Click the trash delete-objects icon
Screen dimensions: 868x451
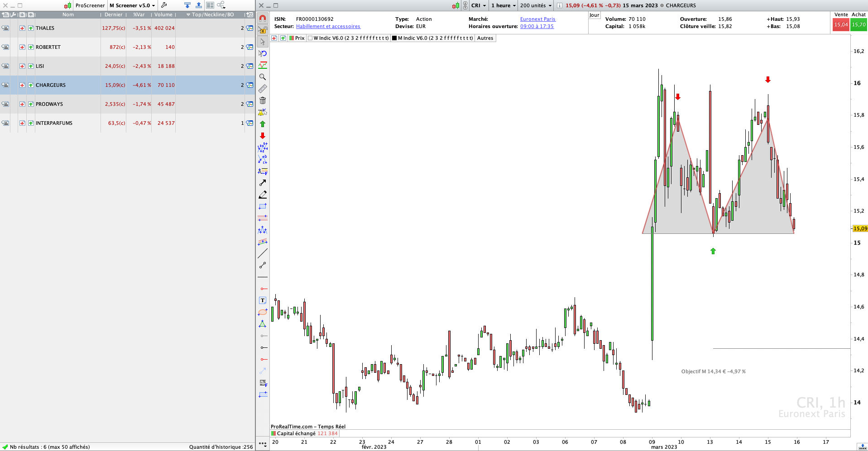(x=263, y=100)
